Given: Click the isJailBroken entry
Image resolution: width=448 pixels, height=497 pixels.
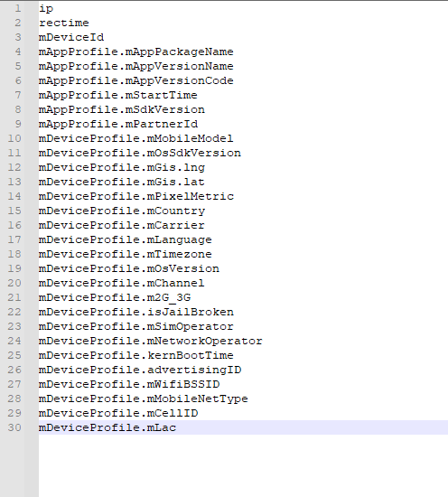Looking at the screenshot, I should (136, 313).
